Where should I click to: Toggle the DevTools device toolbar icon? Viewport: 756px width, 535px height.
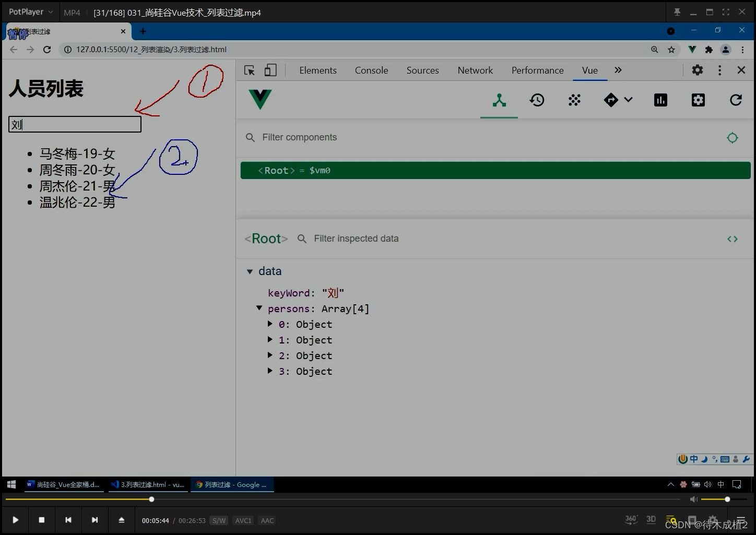click(270, 70)
